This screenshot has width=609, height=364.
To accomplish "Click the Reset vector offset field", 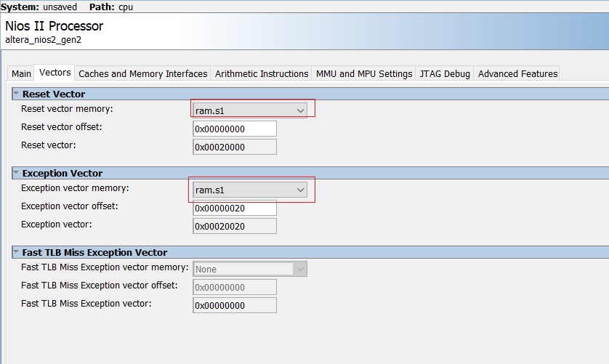I will 235,129.
